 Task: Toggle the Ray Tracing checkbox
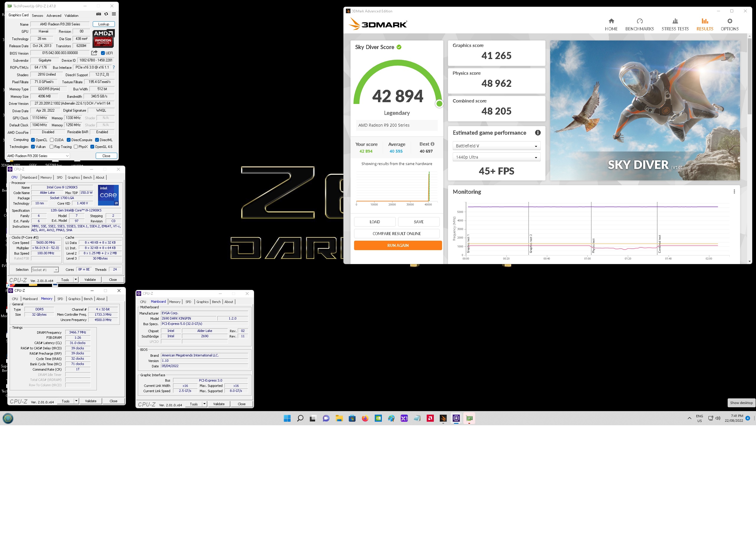(51, 147)
